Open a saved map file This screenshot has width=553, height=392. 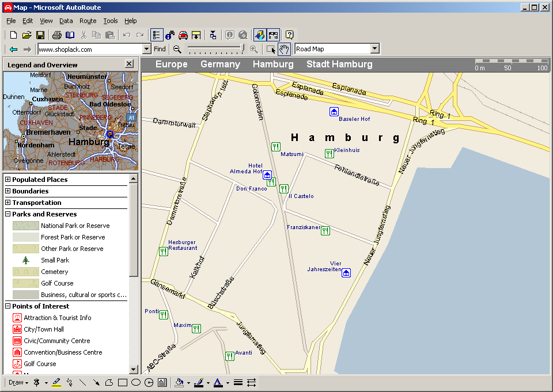[x=27, y=35]
